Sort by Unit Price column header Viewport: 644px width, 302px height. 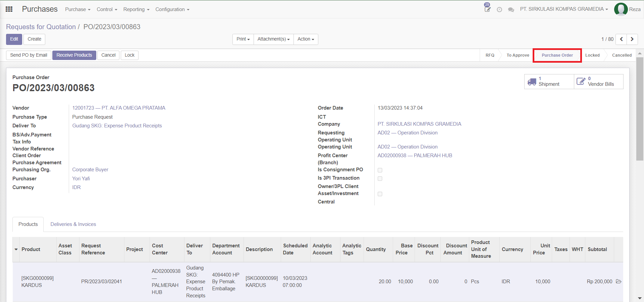tap(541, 249)
